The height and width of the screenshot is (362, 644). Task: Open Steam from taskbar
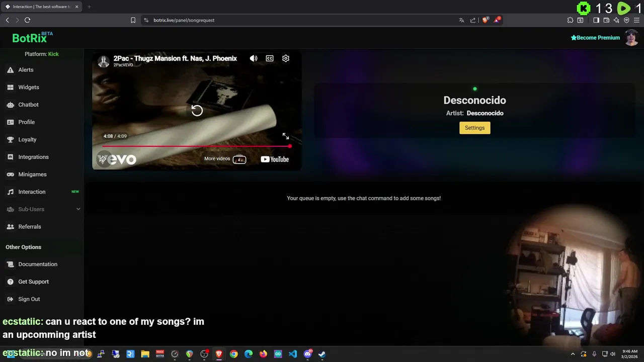pos(322,354)
